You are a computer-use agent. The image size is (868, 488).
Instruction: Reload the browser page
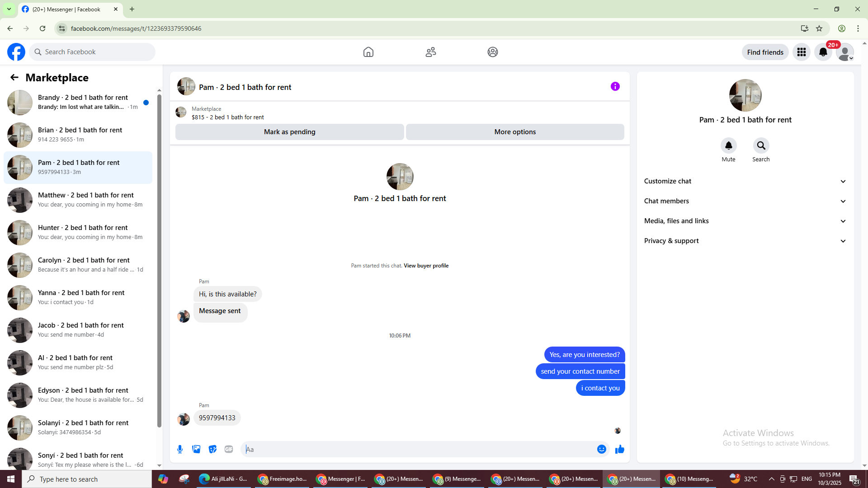[42, 28]
